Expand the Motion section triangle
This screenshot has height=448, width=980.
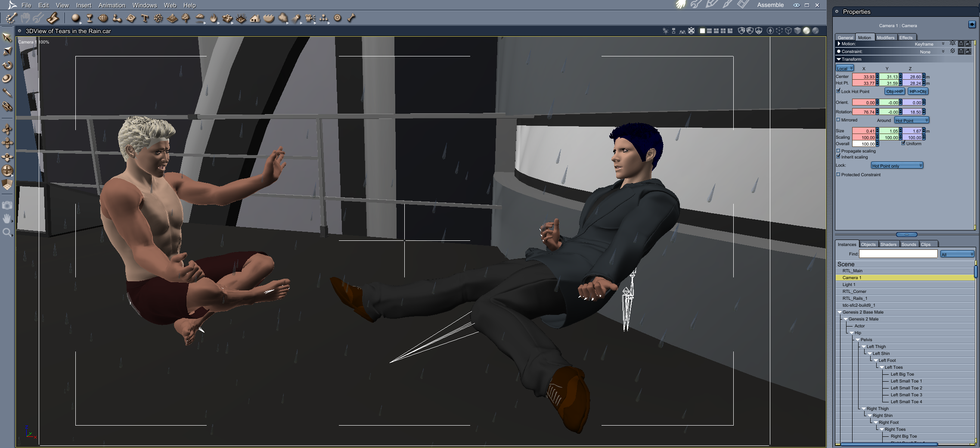tap(839, 44)
